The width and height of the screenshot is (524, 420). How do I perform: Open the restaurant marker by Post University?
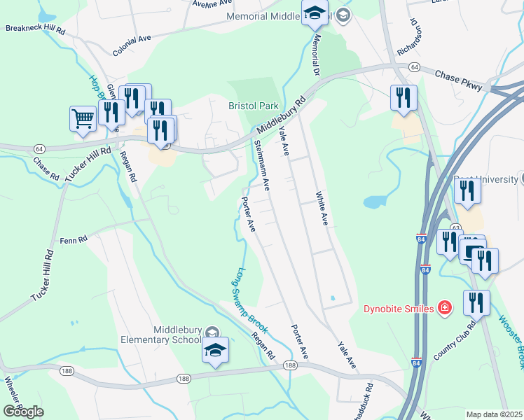467,192
